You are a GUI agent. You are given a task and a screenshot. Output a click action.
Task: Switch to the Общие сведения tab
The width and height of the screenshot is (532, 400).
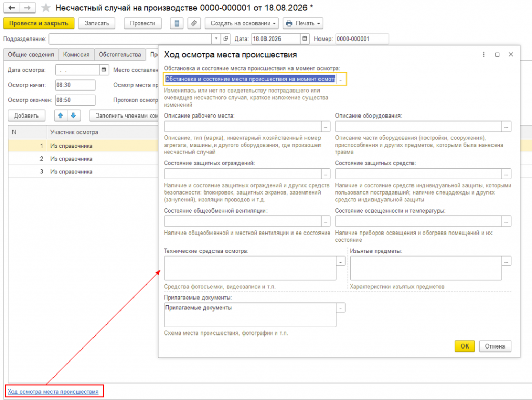[31, 54]
